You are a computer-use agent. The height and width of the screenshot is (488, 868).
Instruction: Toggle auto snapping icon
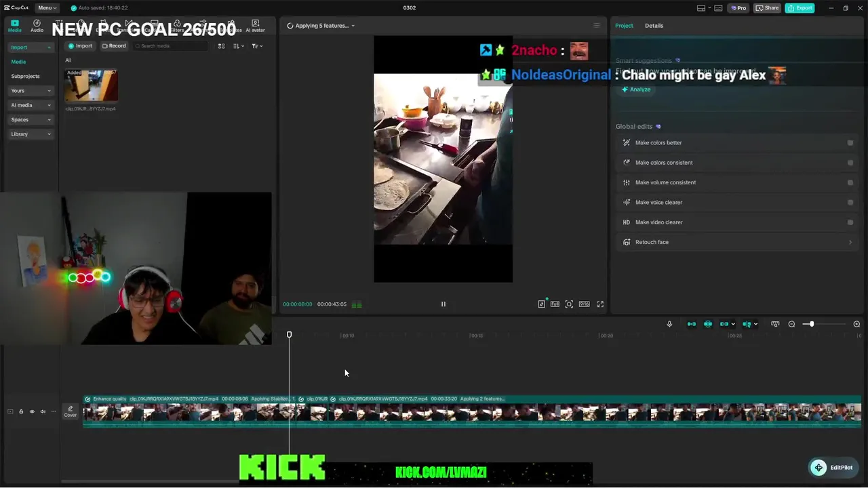[708, 324]
